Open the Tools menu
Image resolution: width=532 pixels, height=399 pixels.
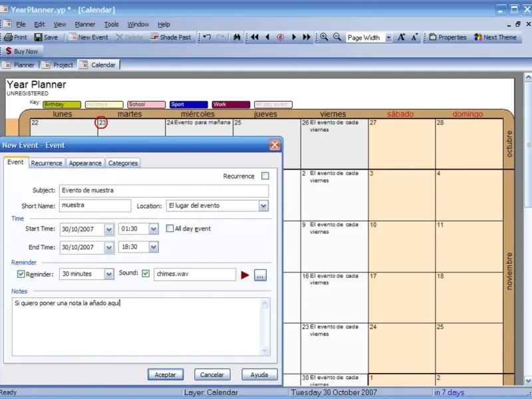111,25
